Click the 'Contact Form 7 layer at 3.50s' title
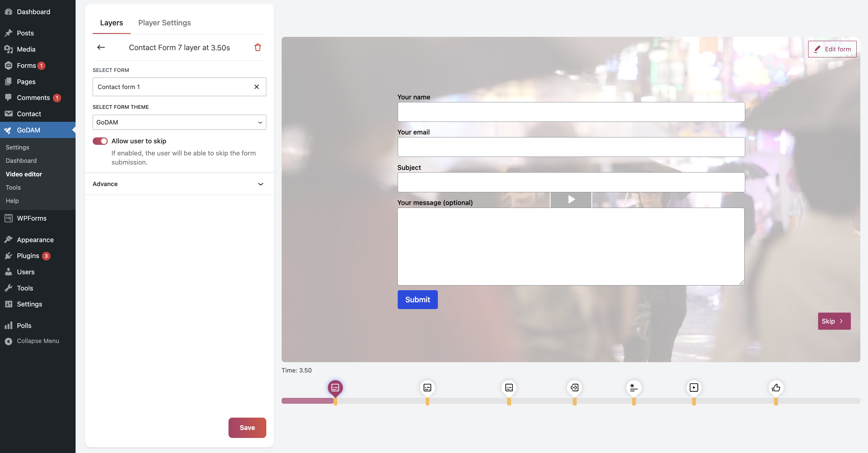This screenshot has width=868, height=453. click(x=179, y=47)
